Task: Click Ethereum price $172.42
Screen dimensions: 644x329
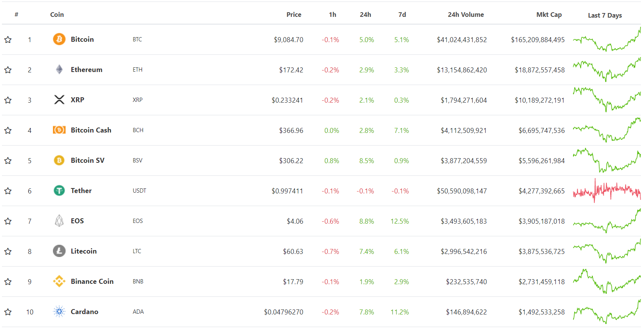Action: pyautogui.click(x=291, y=70)
